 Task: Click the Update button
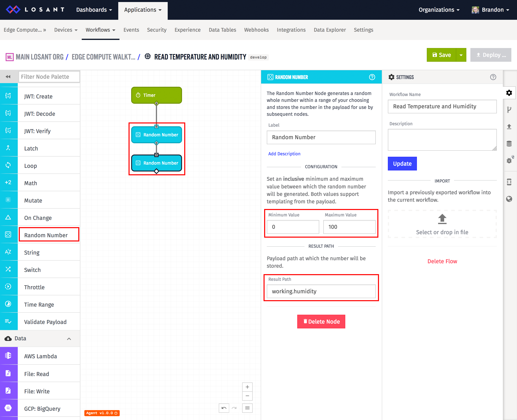pyautogui.click(x=402, y=164)
